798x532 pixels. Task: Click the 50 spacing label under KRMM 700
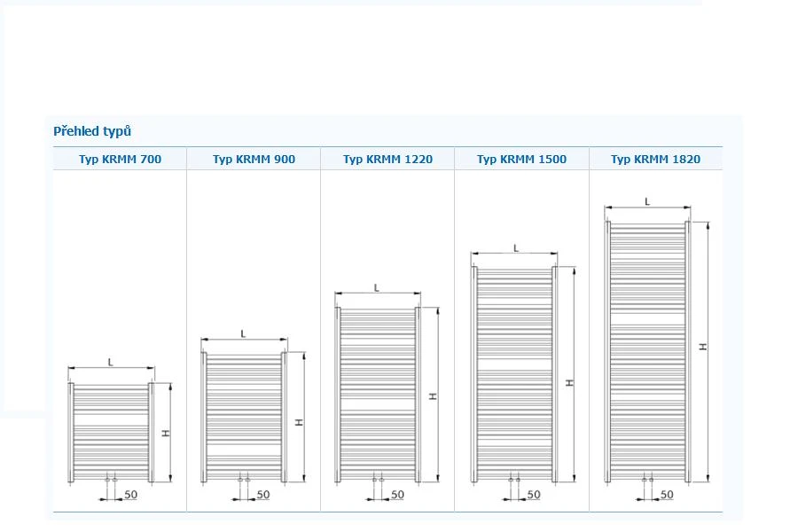pos(130,494)
